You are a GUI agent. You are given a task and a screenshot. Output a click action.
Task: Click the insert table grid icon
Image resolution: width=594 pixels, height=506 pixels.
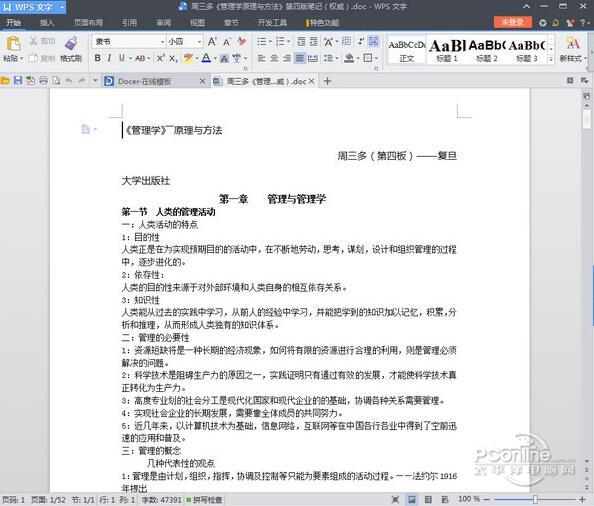point(346,41)
